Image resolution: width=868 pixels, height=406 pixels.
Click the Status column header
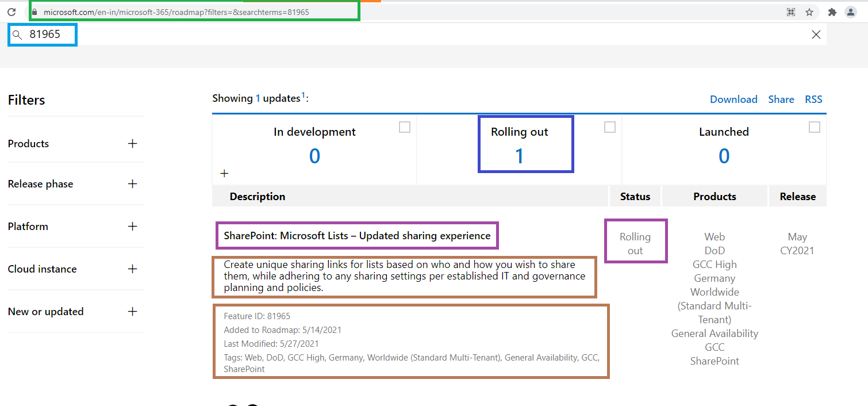click(x=635, y=196)
